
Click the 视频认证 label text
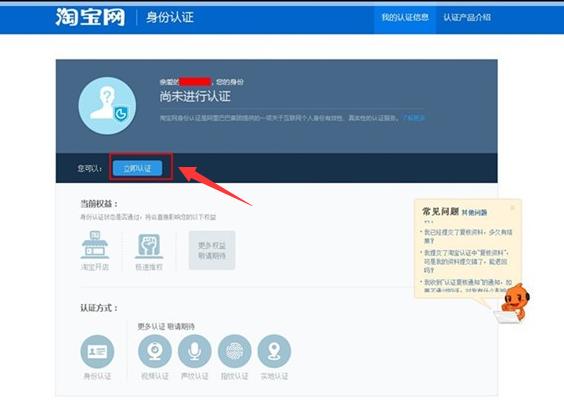[155, 376]
